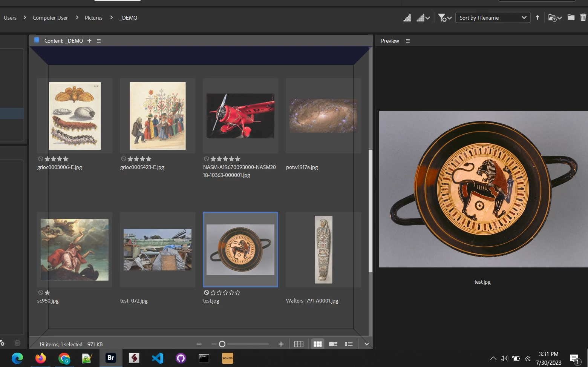The height and width of the screenshot is (367, 588).
Task: Click the large preview image of test.jpg
Action: 483,189
